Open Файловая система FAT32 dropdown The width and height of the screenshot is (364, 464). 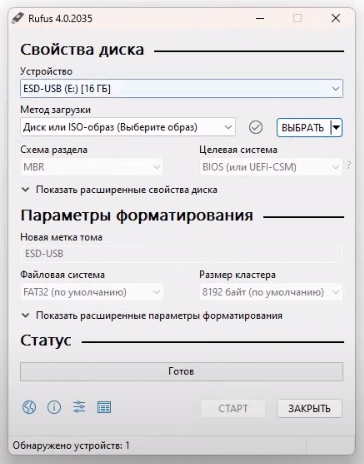pyautogui.click(x=91, y=292)
